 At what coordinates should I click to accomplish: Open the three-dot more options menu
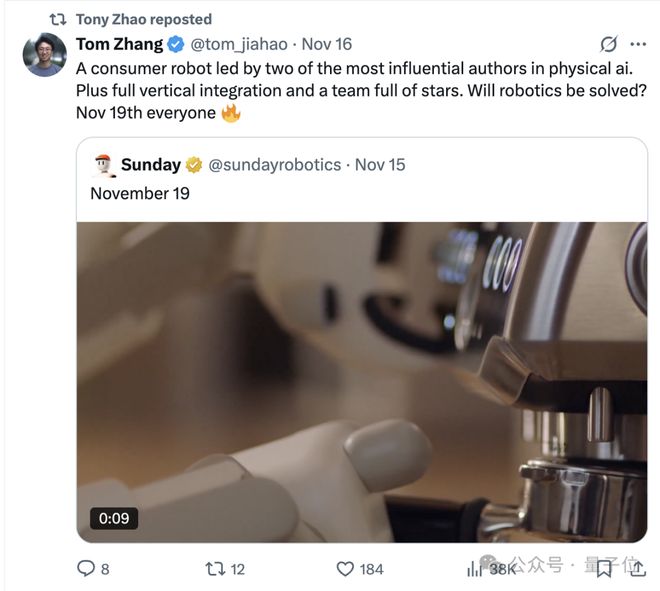coord(637,44)
